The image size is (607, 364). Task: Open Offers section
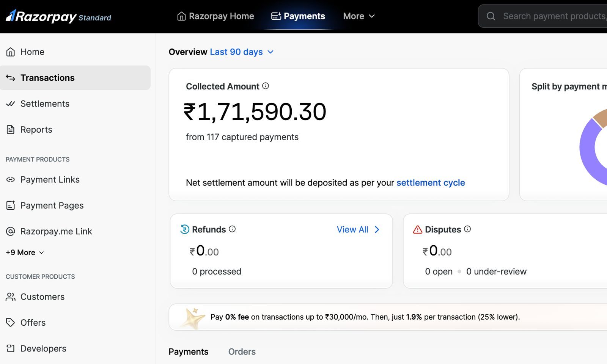pyautogui.click(x=75, y=322)
